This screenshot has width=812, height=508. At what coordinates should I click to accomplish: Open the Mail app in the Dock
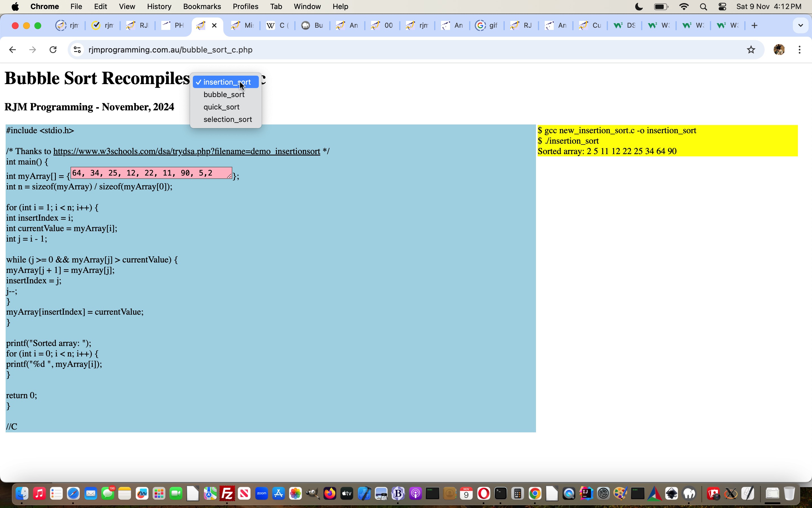91,494
